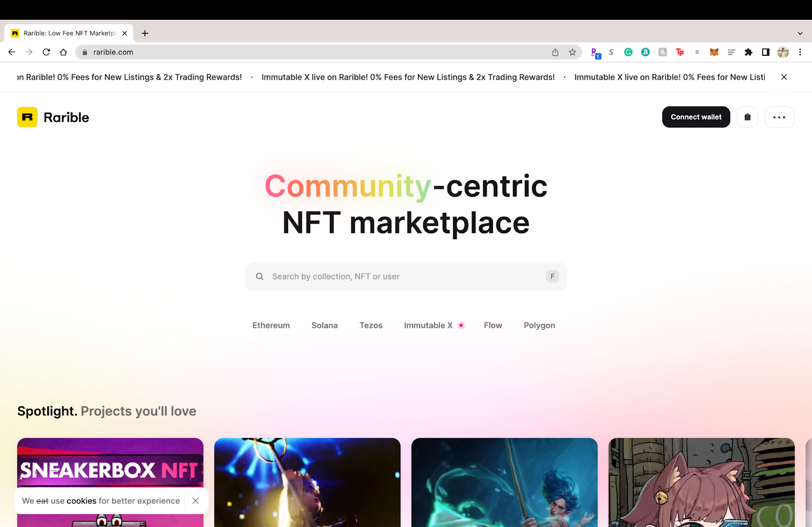Open the shopping bag cart
The width and height of the screenshot is (812, 527).
pos(748,117)
